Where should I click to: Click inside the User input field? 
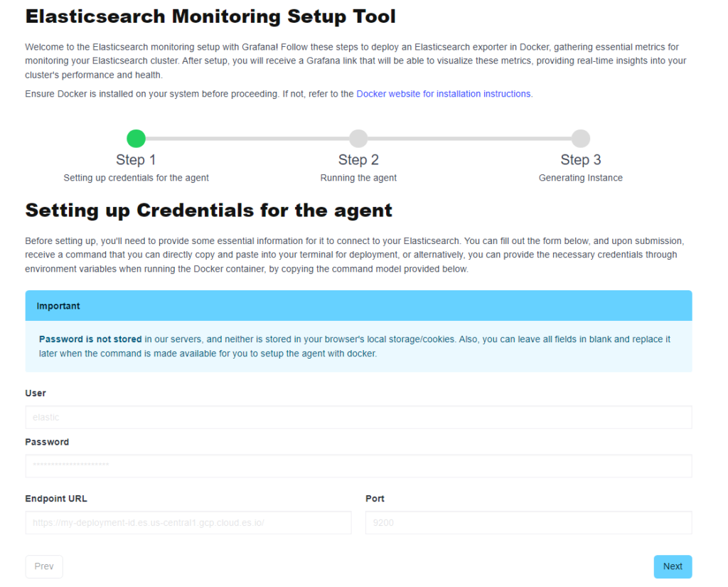[x=358, y=417]
